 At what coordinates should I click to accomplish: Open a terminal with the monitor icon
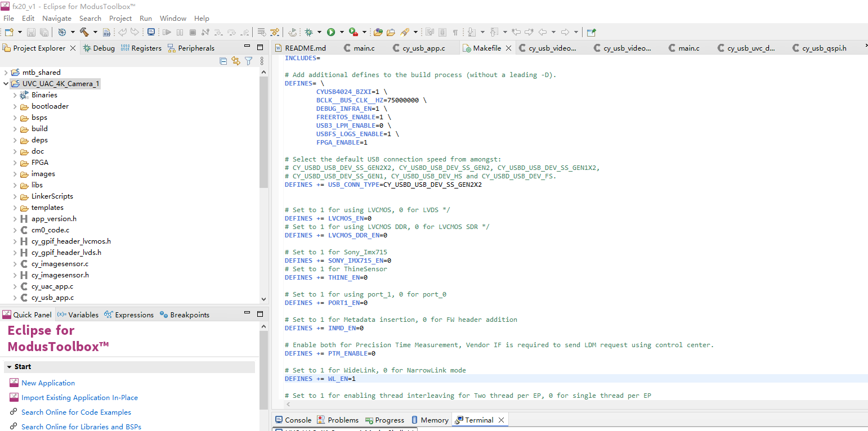click(x=151, y=32)
